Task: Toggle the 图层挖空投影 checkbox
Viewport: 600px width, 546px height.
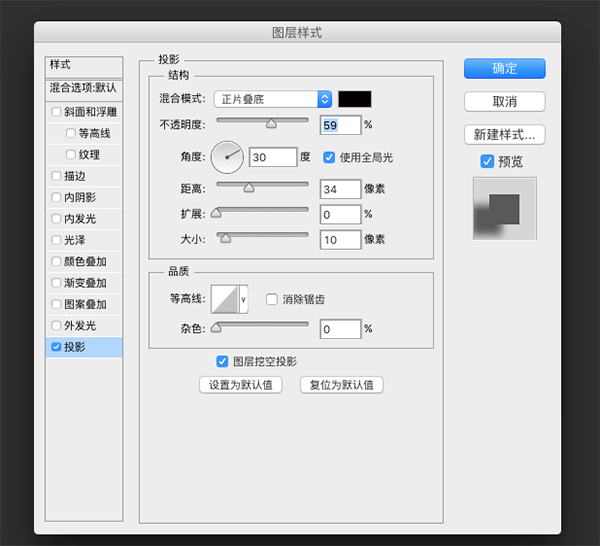Action: point(223,362)
